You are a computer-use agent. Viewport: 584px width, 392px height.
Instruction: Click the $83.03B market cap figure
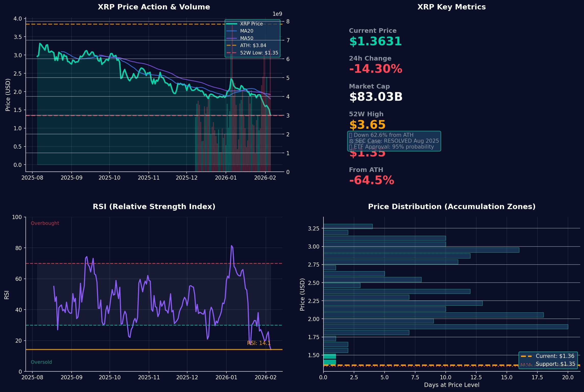[376, 97]
